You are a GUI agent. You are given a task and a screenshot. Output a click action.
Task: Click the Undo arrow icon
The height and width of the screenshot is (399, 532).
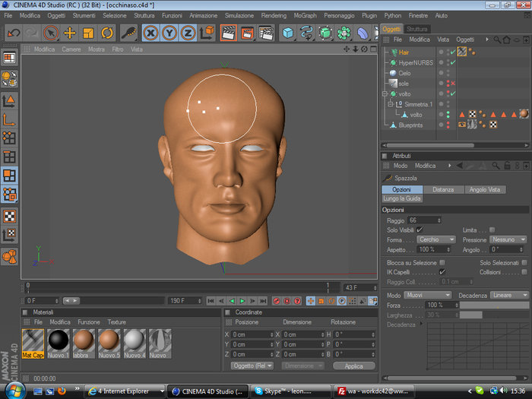14,33
